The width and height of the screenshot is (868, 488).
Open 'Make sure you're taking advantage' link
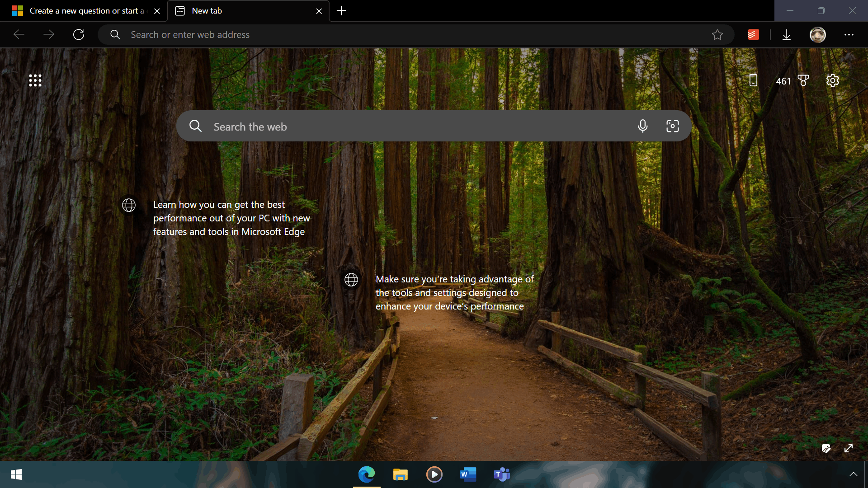(454, 292)
